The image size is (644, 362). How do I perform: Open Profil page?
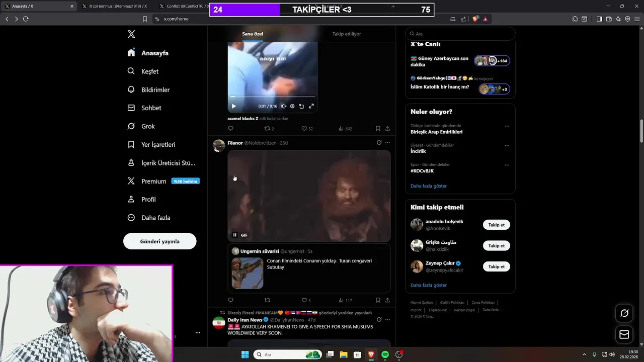(142, 199)
